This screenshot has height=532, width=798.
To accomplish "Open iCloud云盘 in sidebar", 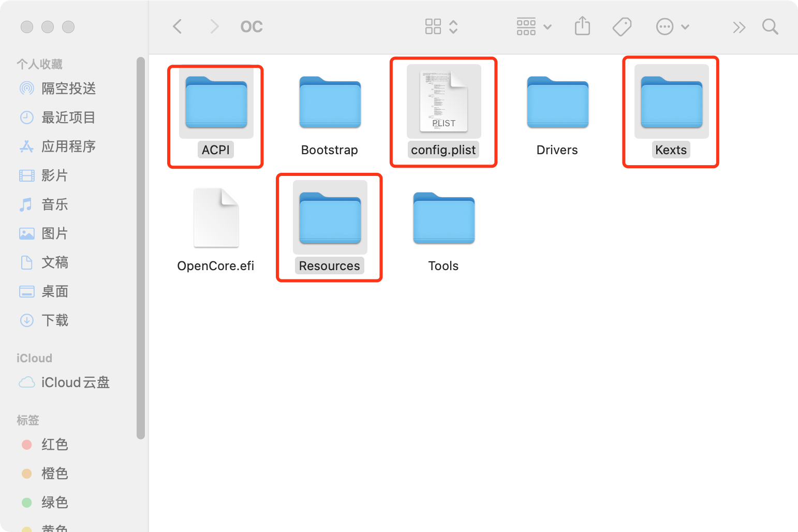I will coord(76,382).
